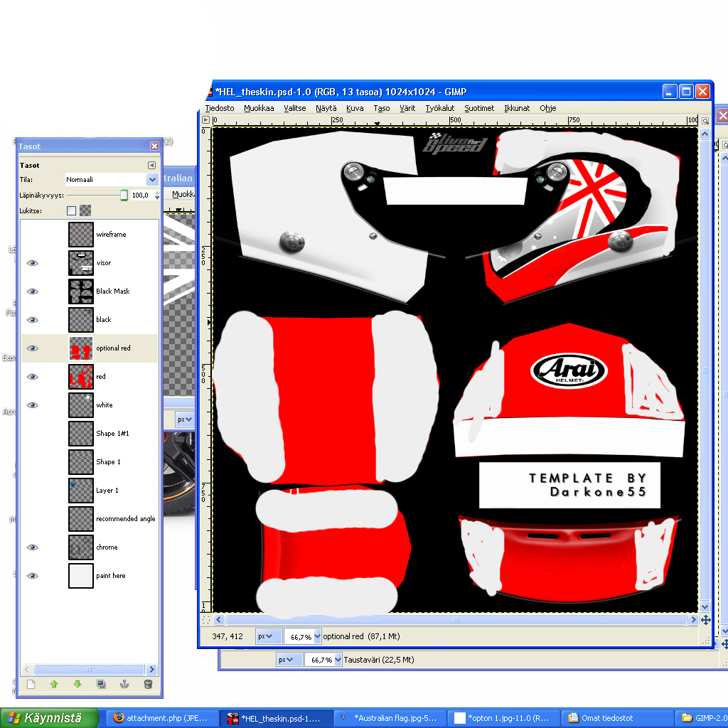Image resolution: width=728 pixels, height=728 pixels.
Task: Open the Ikkunat menu
Action: coord(517,108)
